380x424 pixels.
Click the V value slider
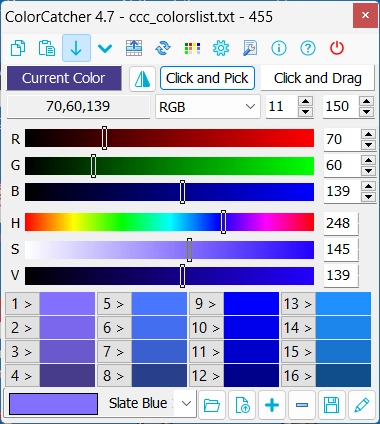tap(169, 276)
